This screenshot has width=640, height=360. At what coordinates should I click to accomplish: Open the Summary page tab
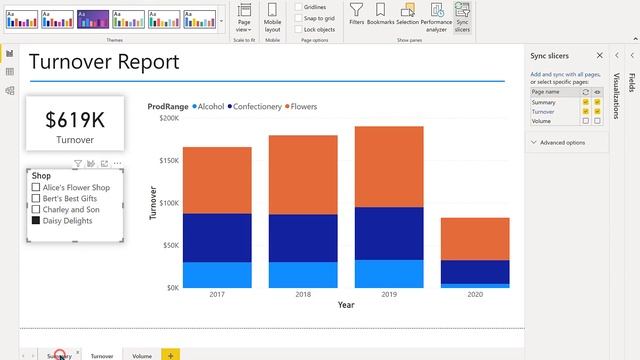pos(59,356)
